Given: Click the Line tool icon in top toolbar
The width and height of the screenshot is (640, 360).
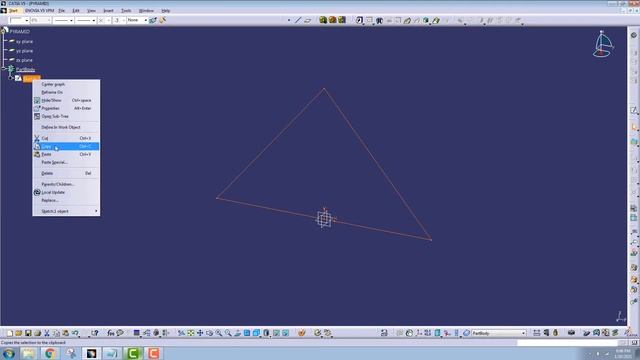Looking at the screenshot, I should [298, 20].
